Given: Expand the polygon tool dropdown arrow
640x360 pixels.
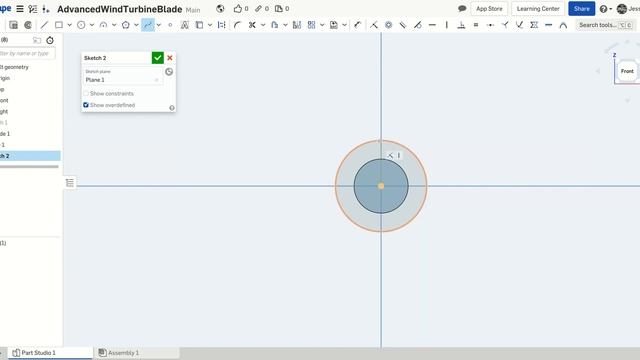Looking at the screenshot, I should click(x=136, y=25).
